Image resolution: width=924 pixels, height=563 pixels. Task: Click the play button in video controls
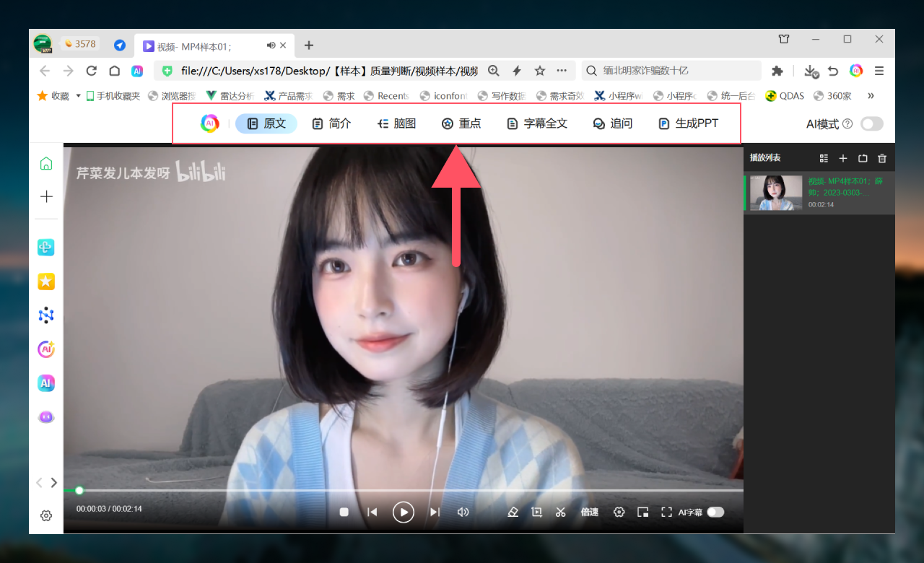coord(404,512)
